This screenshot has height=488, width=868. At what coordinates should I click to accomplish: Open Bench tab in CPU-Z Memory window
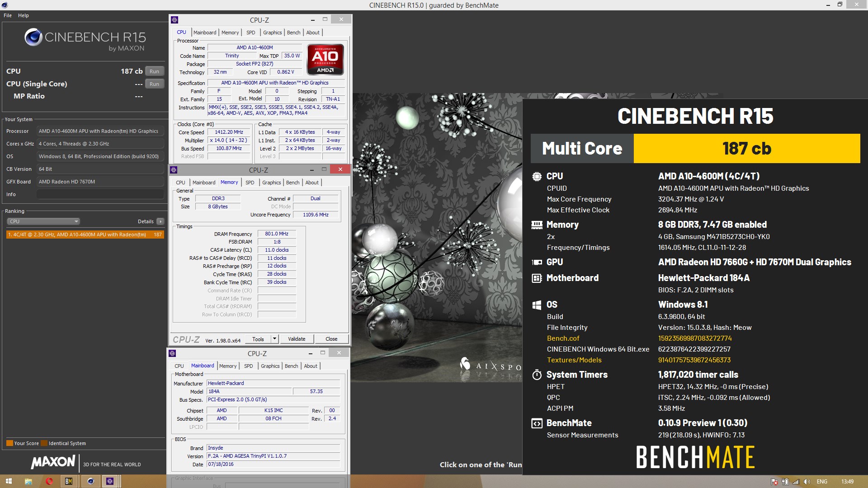(x=293, y=183)
